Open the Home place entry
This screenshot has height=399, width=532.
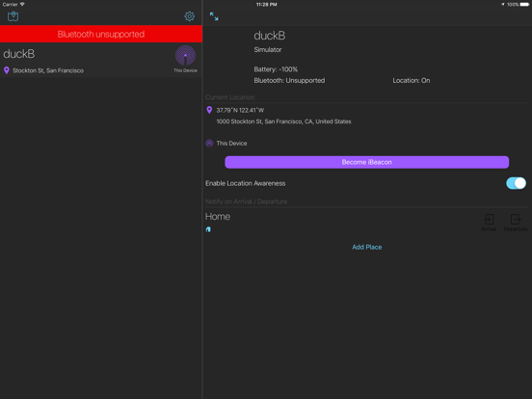(x=367, y=222)
